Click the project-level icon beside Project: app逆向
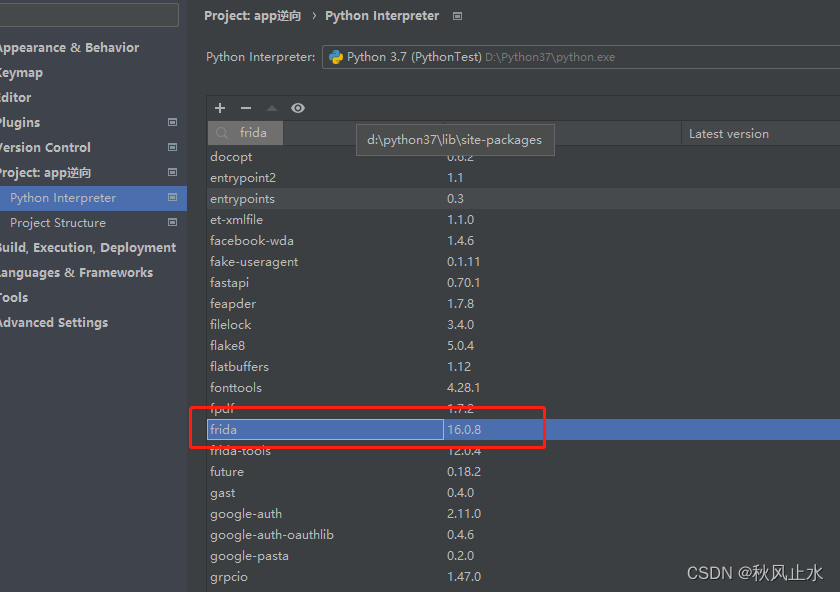Screen dimensions: 840x592 point(172,173)
